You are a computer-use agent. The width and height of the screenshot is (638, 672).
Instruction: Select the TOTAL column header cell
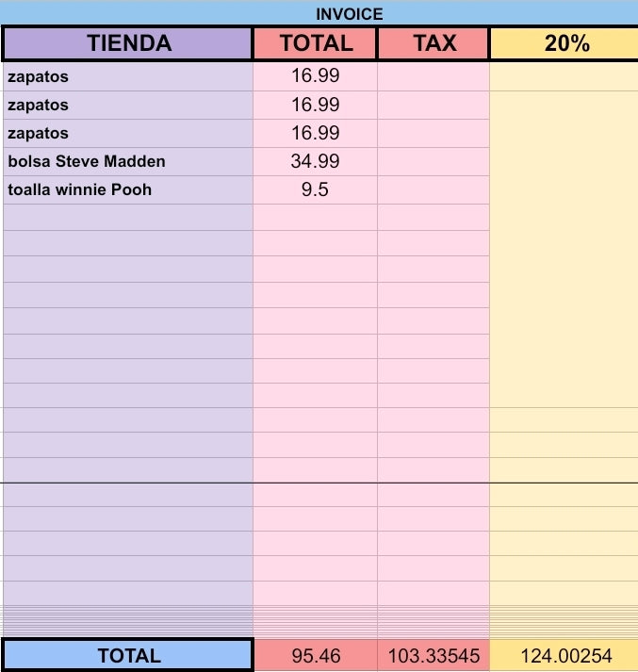pyautogui.click(x=316, y=43)
